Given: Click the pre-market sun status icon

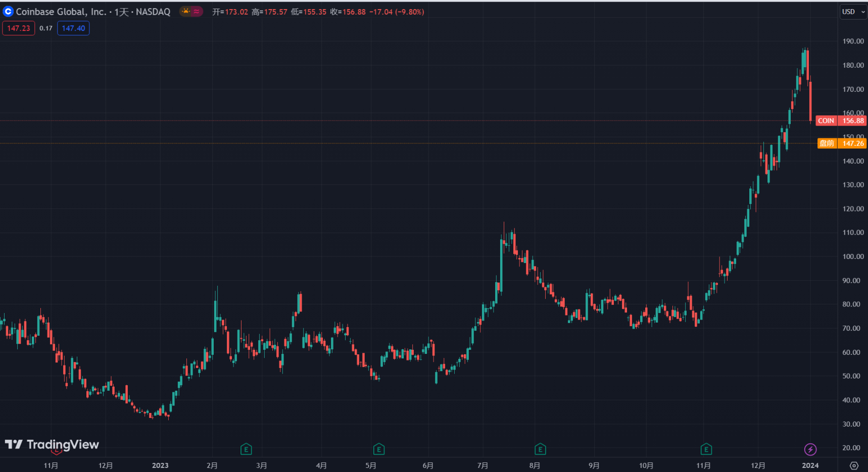Looking at the screenshot, I should [x=186, y=11].
